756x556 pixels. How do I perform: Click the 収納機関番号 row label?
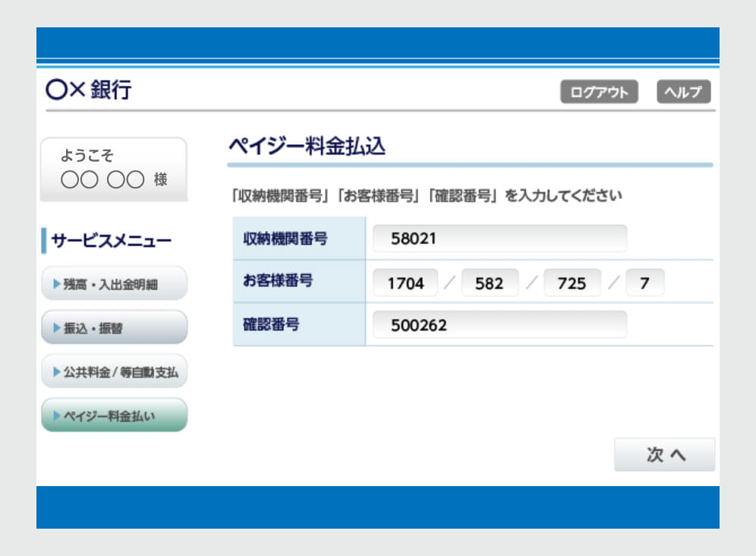tap(280, 239)
